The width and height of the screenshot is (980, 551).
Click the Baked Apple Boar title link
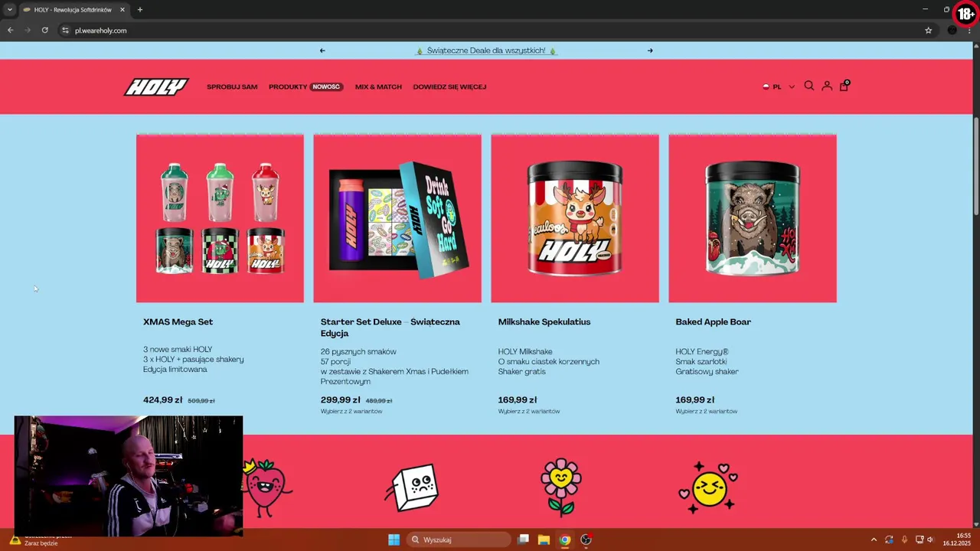(713, 322)
